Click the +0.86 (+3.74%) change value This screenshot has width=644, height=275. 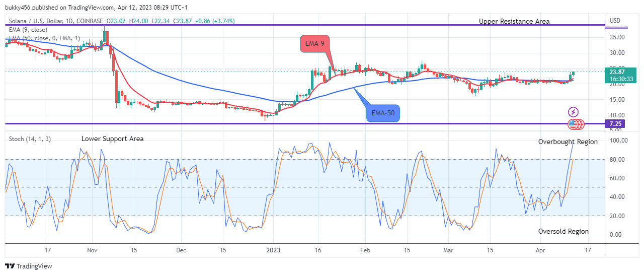(216, 21)
